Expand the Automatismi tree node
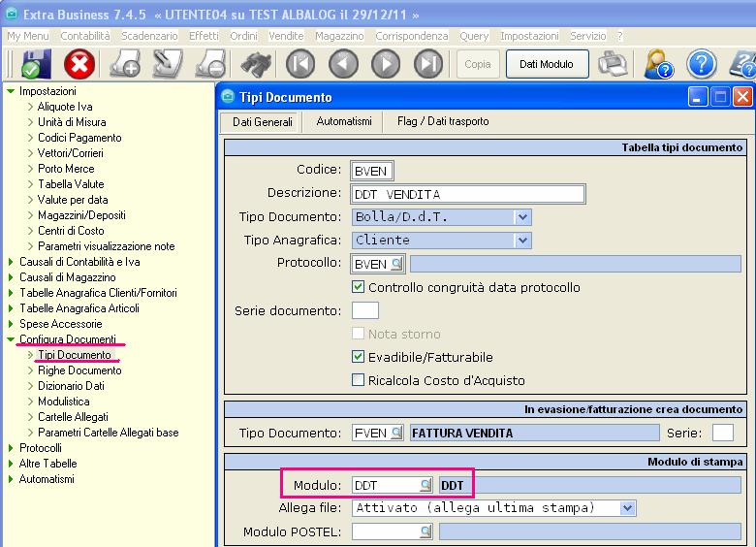This screenshot has height=547, width=756. 11,479
